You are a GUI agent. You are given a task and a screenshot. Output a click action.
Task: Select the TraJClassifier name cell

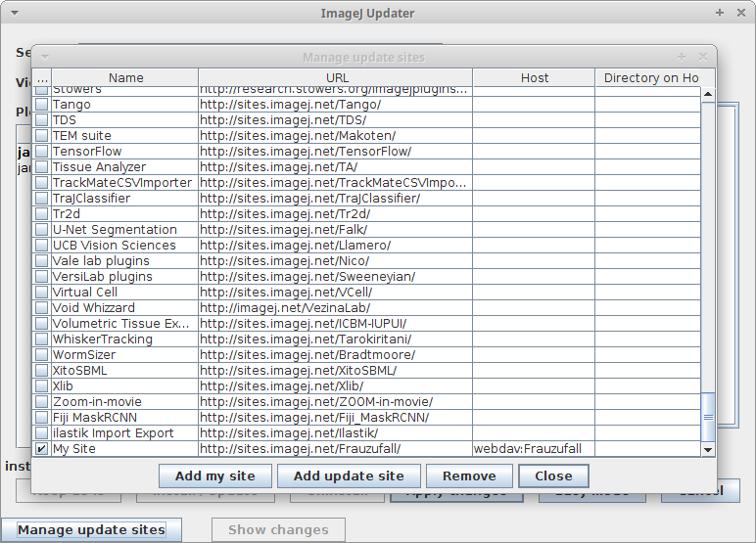125,198
